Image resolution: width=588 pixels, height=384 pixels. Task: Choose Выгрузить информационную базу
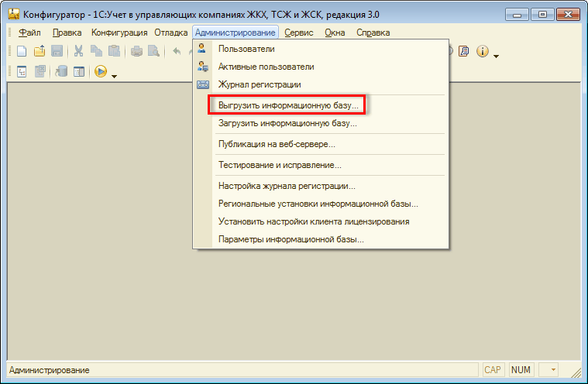[321, 105]
